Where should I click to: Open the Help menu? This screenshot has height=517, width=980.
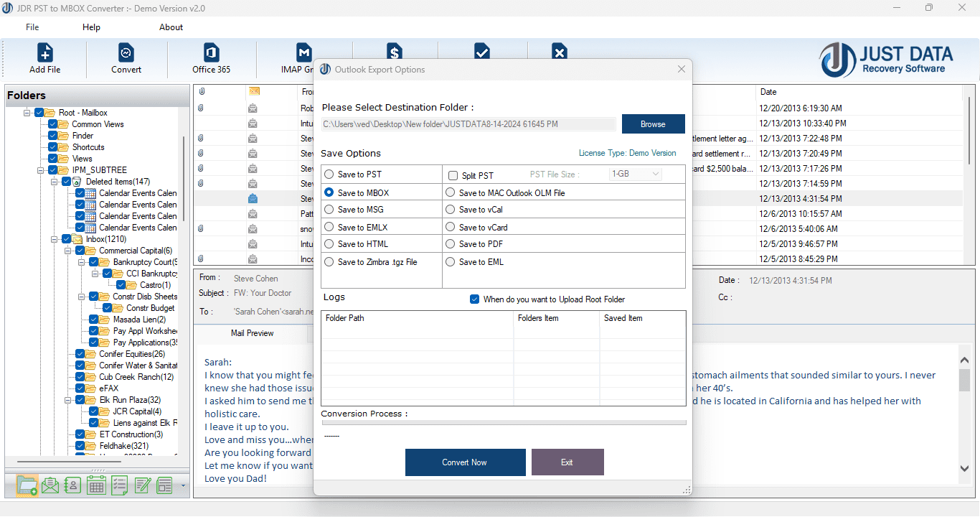pos(91,27)
